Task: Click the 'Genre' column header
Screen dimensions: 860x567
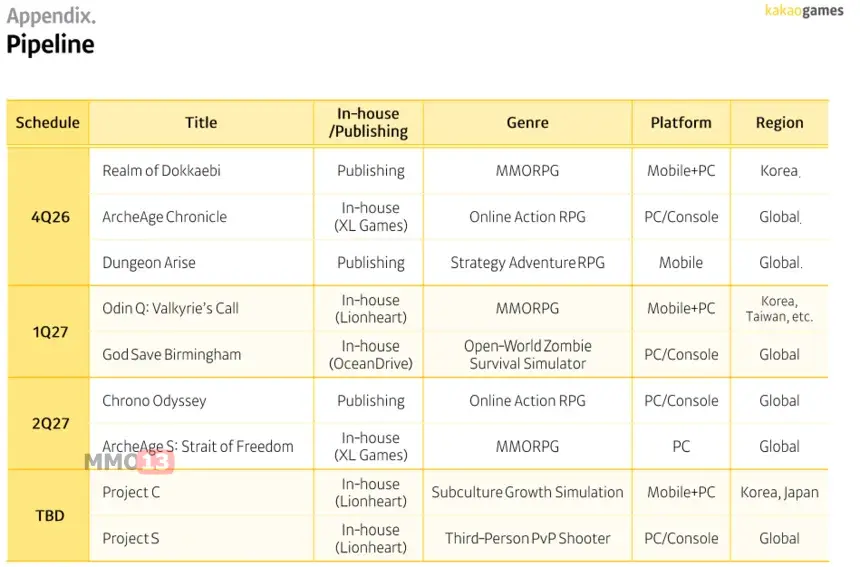Action: point(527,122)
